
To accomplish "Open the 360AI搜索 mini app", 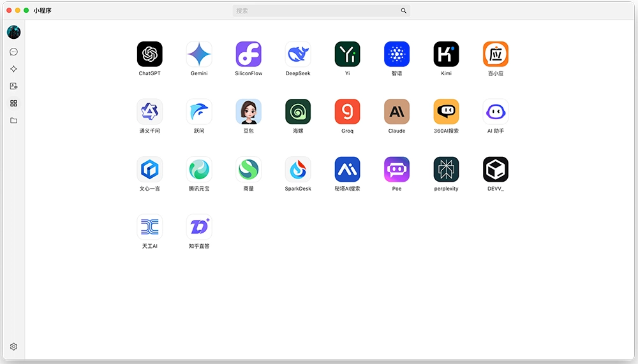I will [x=447, y=112].
